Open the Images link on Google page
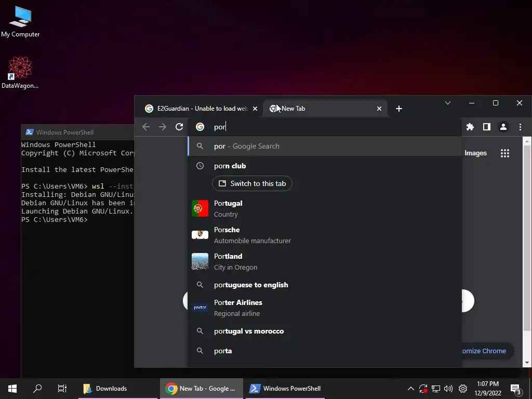The height and width of the screenshot is (399, 532). click(x=475, y=153)
